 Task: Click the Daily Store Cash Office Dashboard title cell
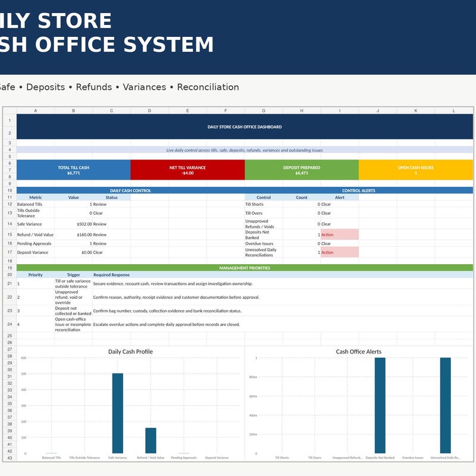pos(245,127)
